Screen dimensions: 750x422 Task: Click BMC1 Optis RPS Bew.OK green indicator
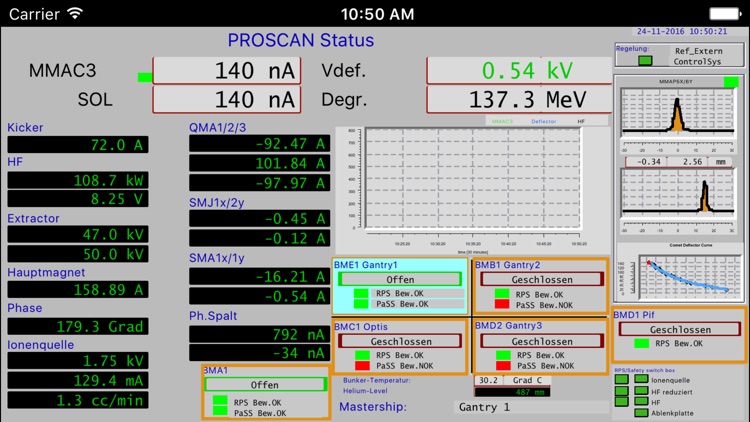pyautogui.click(x=362, y=355)
